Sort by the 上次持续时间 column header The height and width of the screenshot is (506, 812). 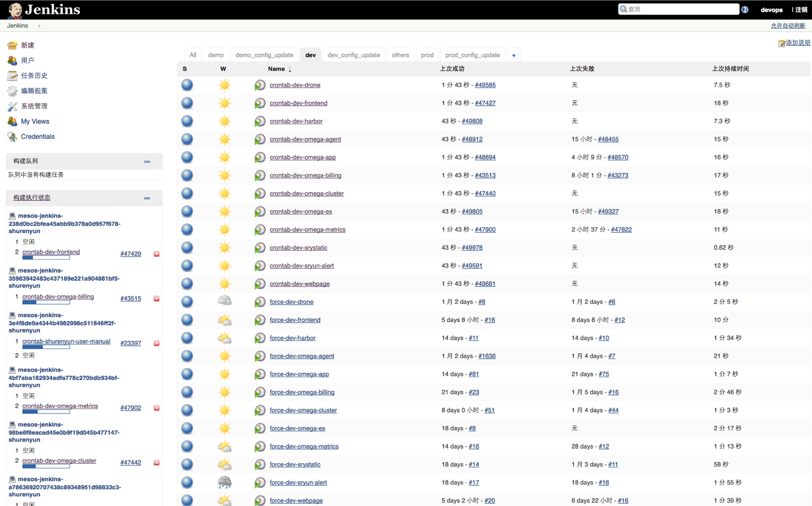click(730, 69)
